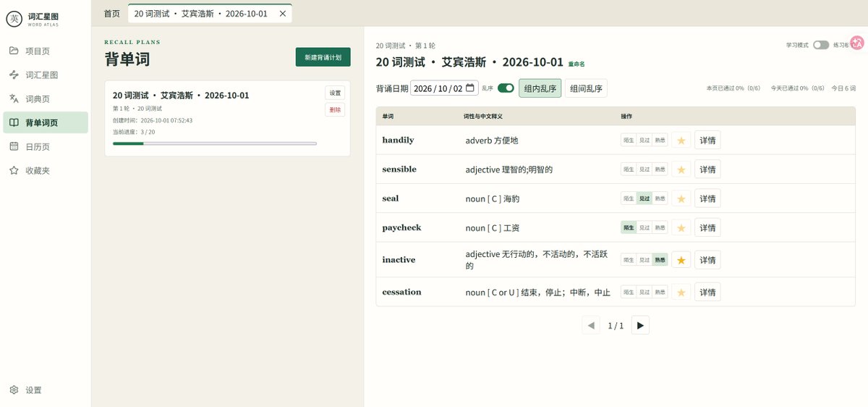Viewport: 868px width, 407px height.
Task: Open 设置 at the sidebar bottom
Action: tap(25, 390)
